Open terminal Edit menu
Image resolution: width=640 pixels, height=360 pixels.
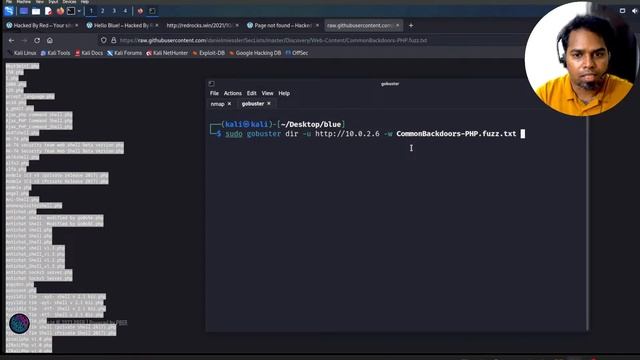(x=251, y=93)
